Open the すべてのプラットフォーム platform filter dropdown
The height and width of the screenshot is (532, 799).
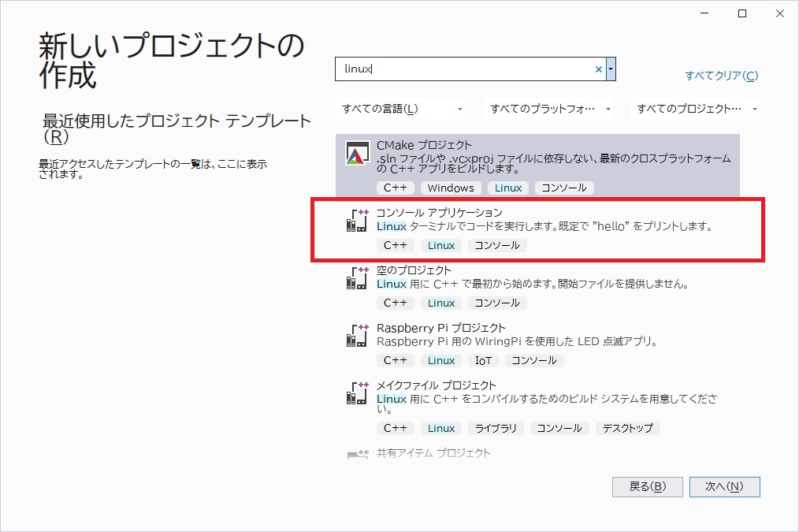(x=548, y=109)
